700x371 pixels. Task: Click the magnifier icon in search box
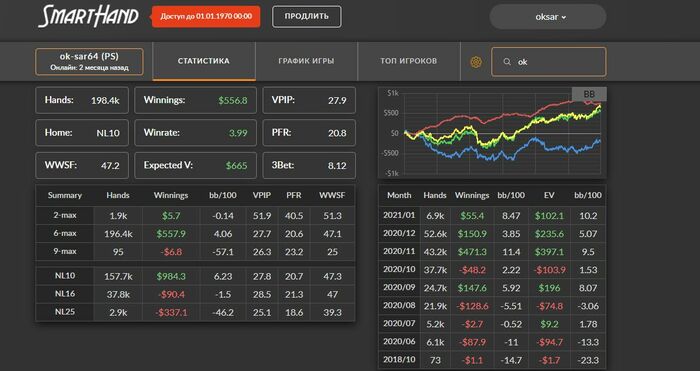[507, 62]
